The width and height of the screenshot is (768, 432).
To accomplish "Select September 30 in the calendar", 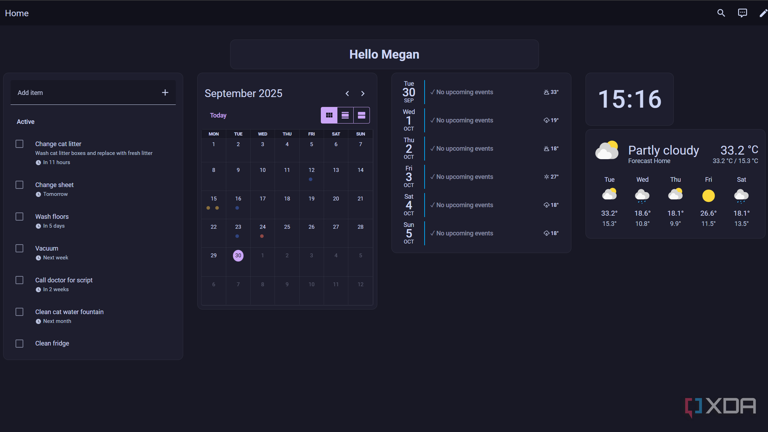I will click(x=238, y=256).
